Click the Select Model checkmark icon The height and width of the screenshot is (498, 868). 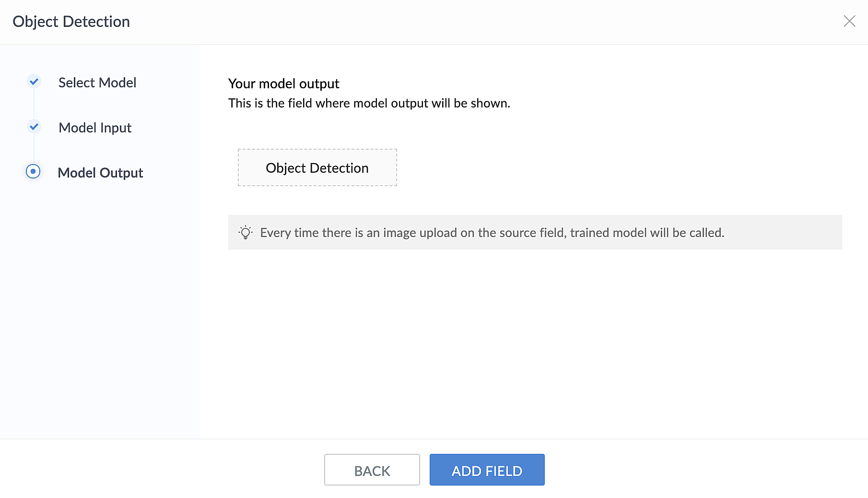[34, 82]
